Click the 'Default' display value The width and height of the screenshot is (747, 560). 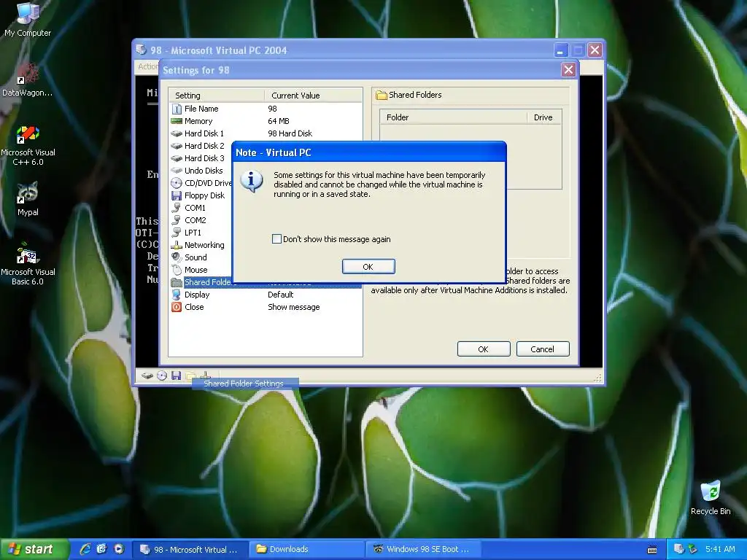click(281, 295)
